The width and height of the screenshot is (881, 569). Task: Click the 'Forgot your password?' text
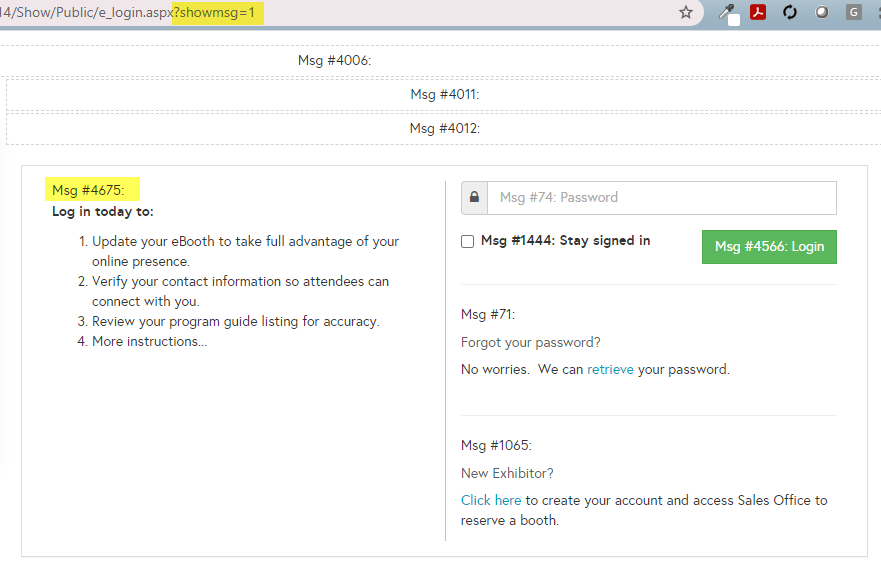[530, 342]
